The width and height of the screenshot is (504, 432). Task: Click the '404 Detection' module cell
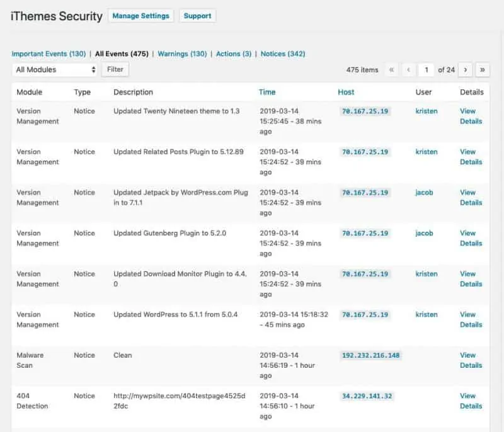(x=32, y=401)
